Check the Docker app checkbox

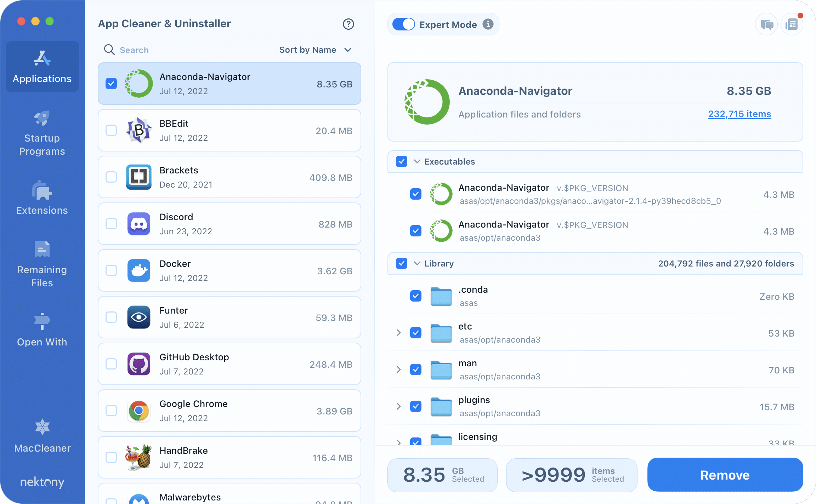pyautogui.click(x=111, y=270)
